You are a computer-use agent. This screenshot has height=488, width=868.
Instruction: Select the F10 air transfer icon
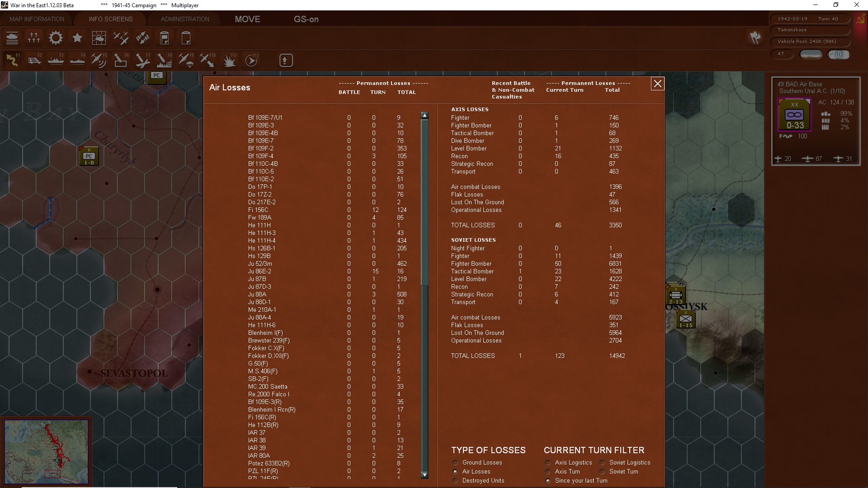(x=208, y=60)
